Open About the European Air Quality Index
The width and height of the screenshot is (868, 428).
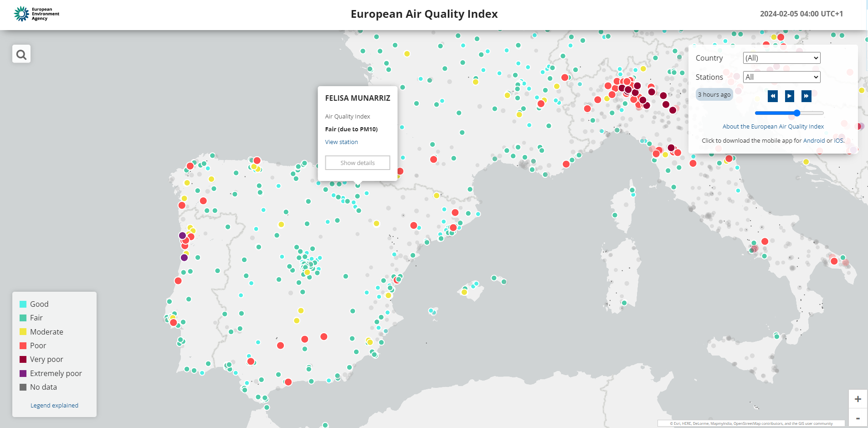[773, 127]
